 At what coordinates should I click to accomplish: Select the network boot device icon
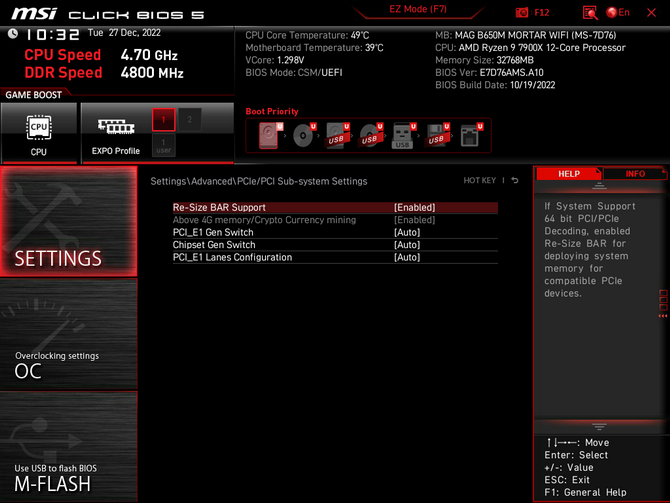click(471, 135)
